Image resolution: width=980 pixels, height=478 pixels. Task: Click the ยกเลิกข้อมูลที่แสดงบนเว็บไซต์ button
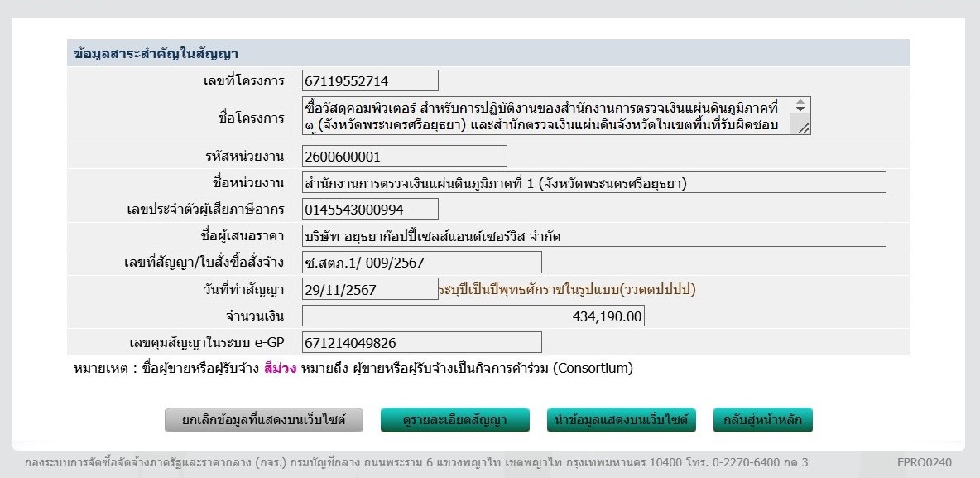click(x=265, y=420)
